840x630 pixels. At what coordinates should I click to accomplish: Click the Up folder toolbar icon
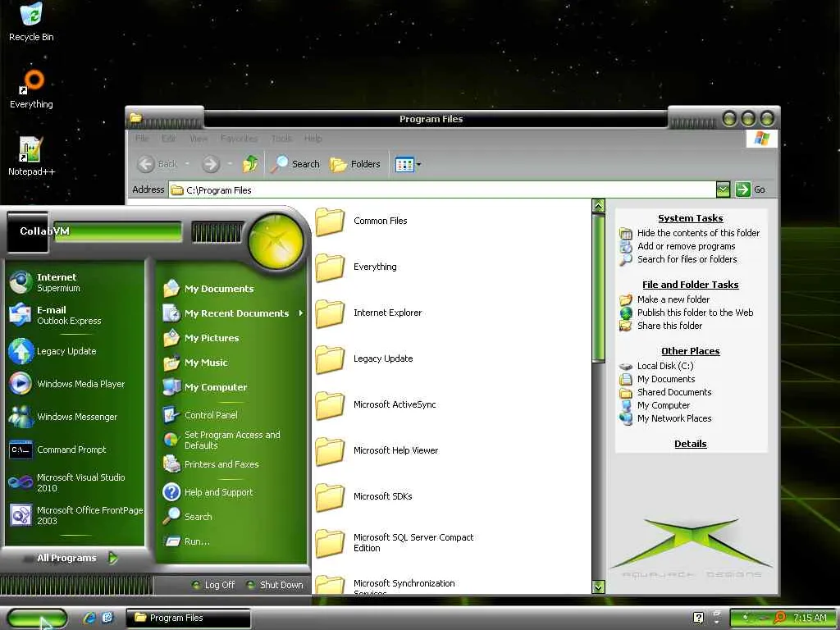[x=249, y=164]
